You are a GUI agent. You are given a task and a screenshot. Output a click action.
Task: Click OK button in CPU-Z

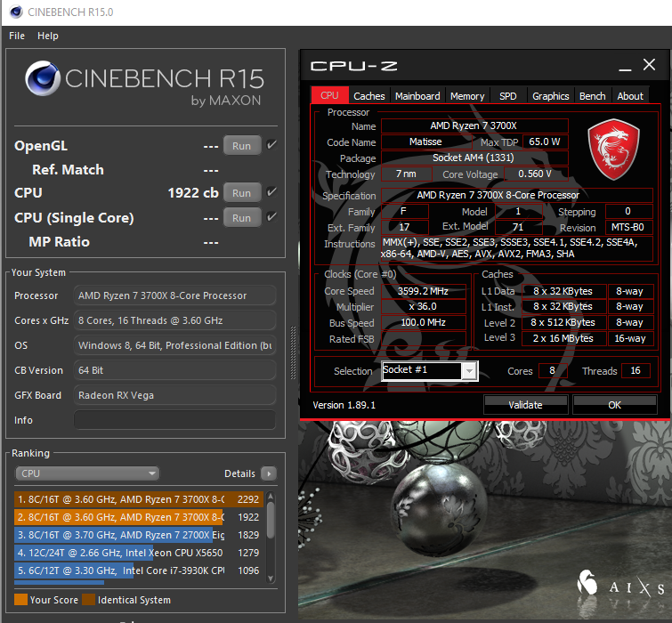pyautogui.click(x=614, y=405)
